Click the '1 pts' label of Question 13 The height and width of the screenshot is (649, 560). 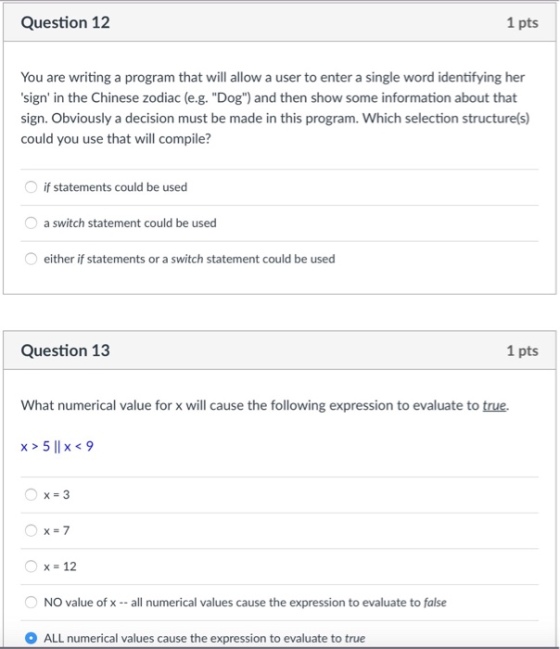[522, 351]
